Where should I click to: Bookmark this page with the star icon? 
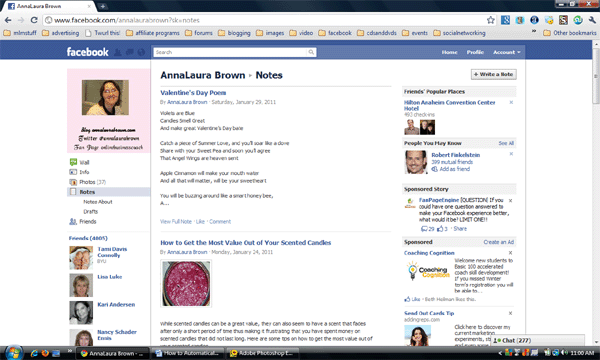pyautogui.click(x=491, y=20)
